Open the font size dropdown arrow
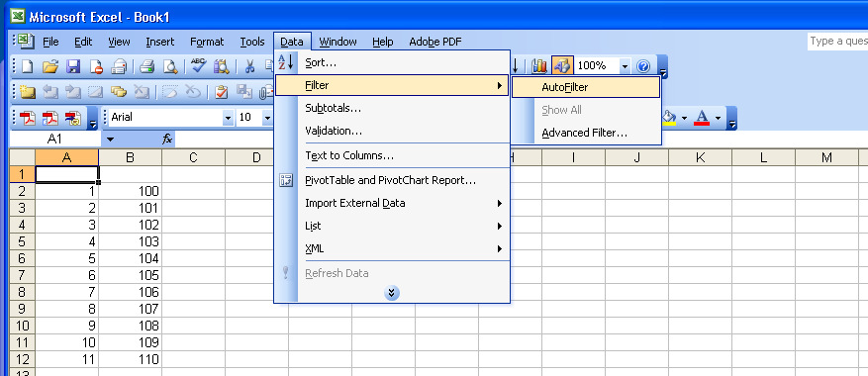The image size is (868, 376). 267,118
